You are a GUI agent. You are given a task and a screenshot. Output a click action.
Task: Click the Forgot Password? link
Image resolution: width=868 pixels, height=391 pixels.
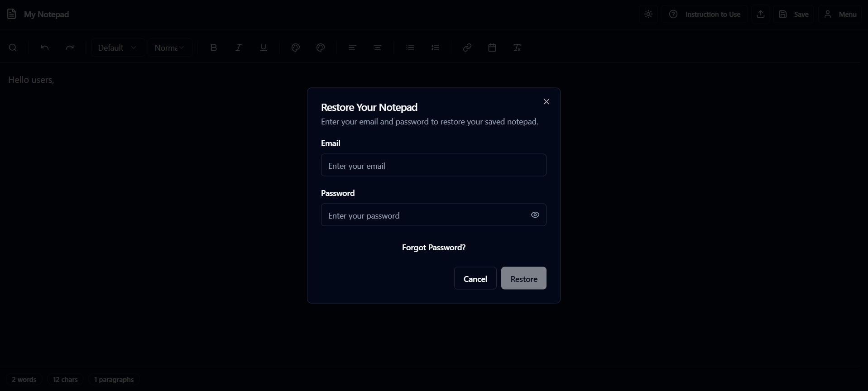(434, 248)
